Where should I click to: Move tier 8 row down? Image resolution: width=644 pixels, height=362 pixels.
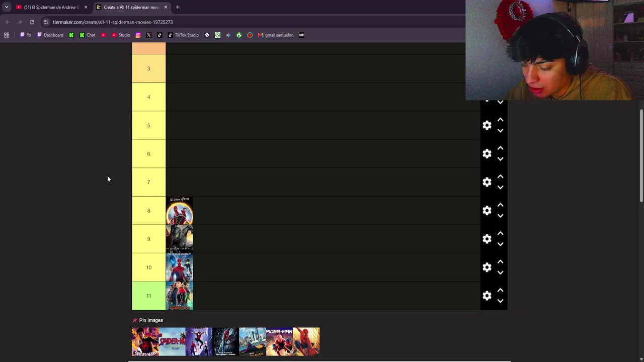click(x=500, y=216)
